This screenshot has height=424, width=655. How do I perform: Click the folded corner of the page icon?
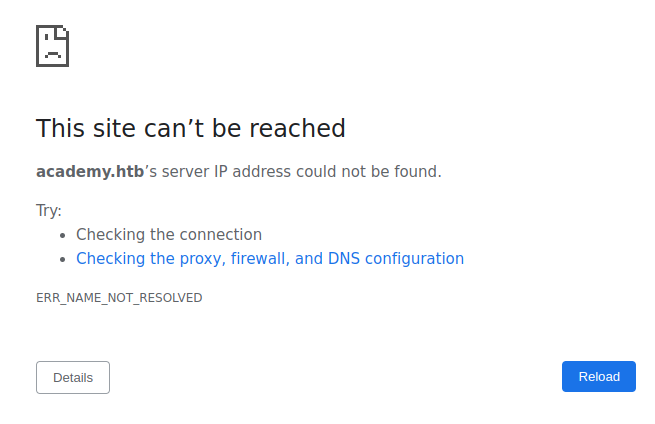62,31
